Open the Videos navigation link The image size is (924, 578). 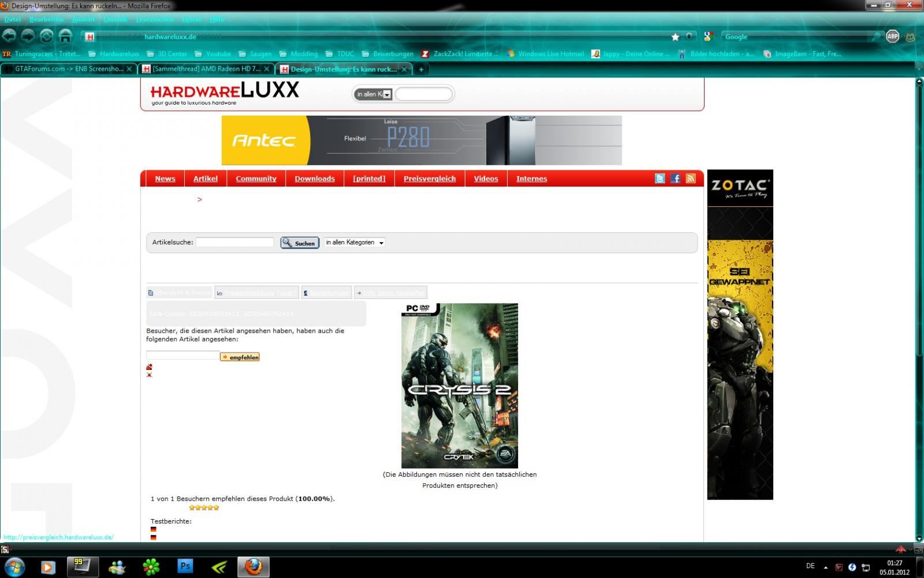486,179
